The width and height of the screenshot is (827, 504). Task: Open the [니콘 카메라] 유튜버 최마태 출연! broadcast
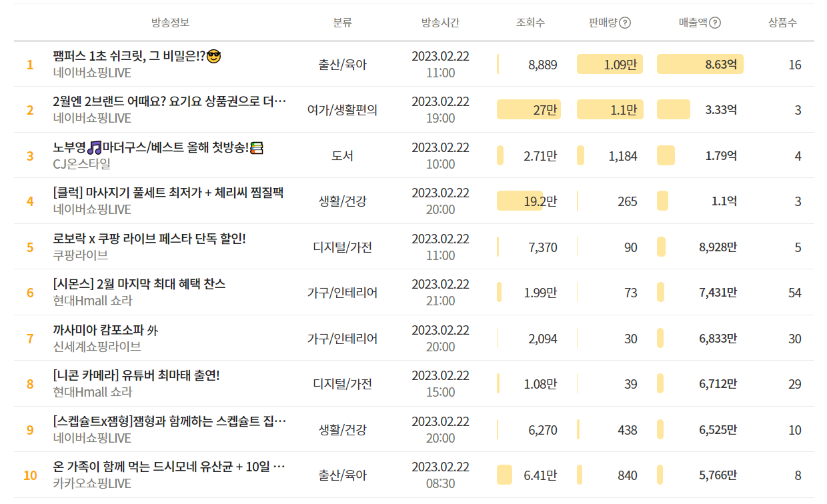pos(136,375)
